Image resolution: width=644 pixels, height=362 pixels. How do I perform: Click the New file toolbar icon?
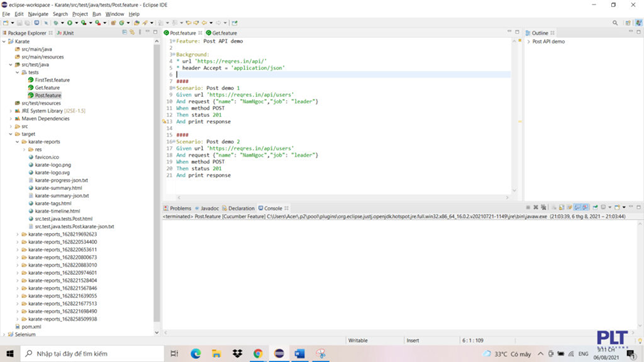point(5,23)
